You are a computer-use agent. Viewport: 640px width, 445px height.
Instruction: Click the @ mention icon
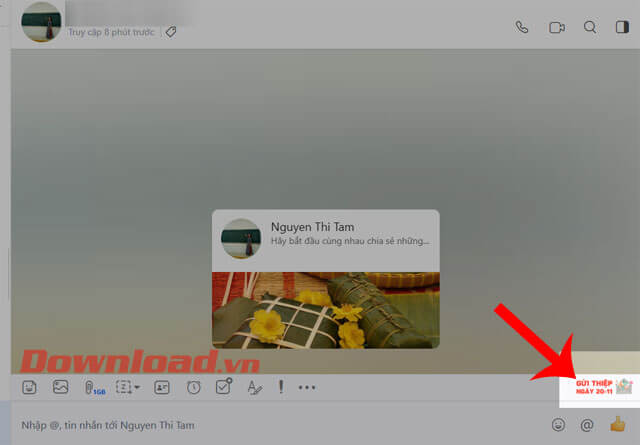(587, 425)
